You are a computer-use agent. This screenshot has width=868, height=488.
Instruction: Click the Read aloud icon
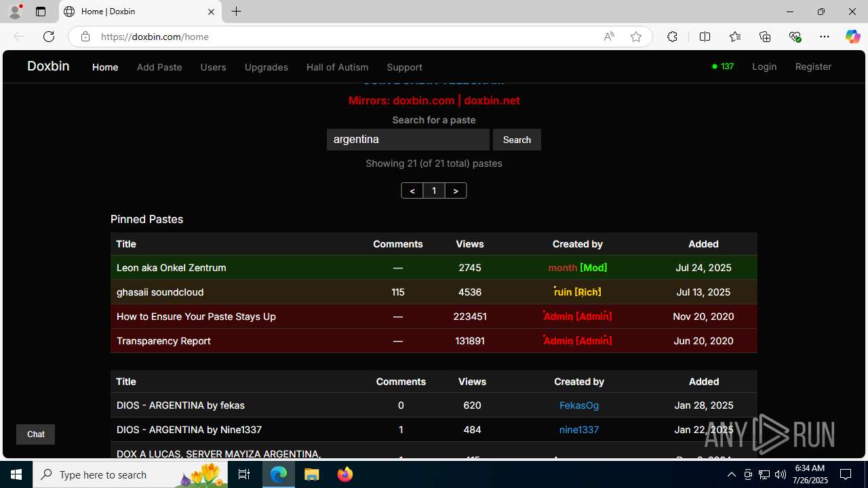(609, 37)
